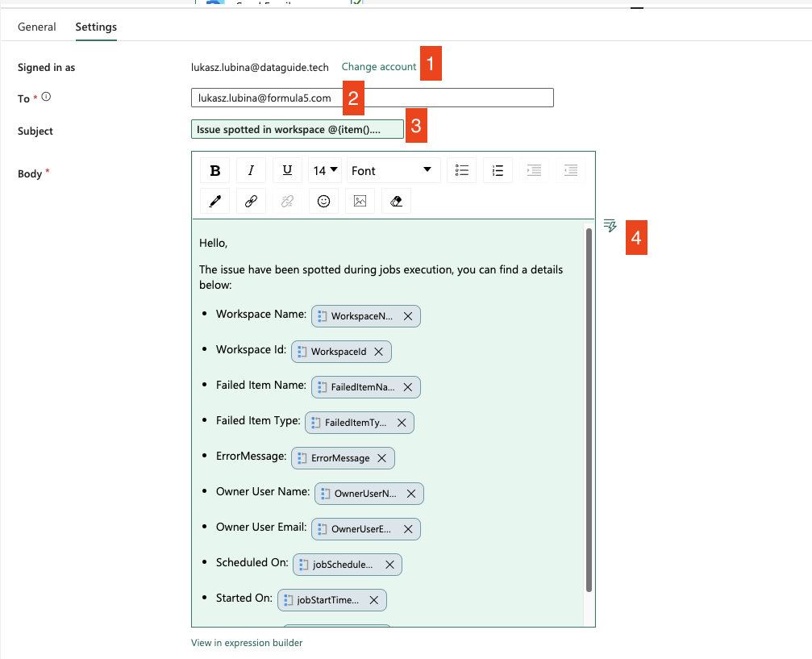Click the highlight pen color tool
812x659 pixels.
coord(214,202)
